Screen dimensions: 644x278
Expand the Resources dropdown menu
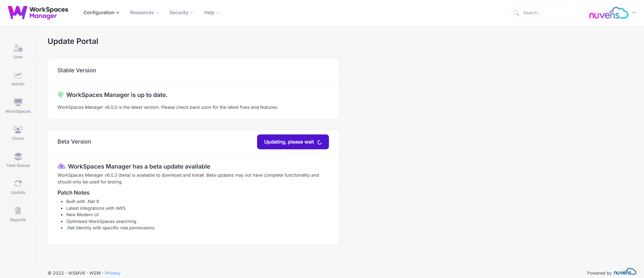(x=144, y=13)
